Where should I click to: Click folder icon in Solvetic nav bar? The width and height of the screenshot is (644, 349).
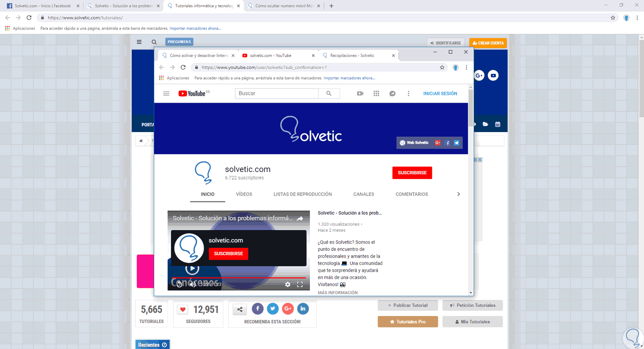click(x=485, y=124)
